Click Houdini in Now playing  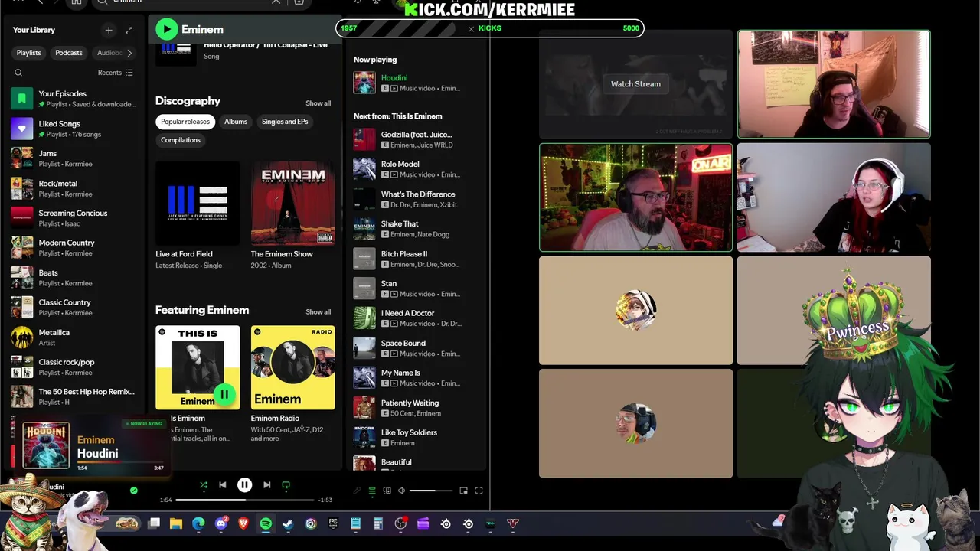[394, 77]
